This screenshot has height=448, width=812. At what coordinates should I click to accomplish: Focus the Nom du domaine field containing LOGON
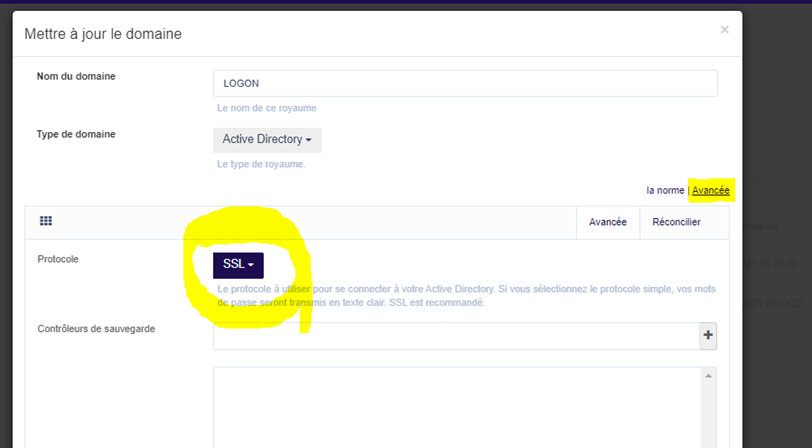click(465, 83)
